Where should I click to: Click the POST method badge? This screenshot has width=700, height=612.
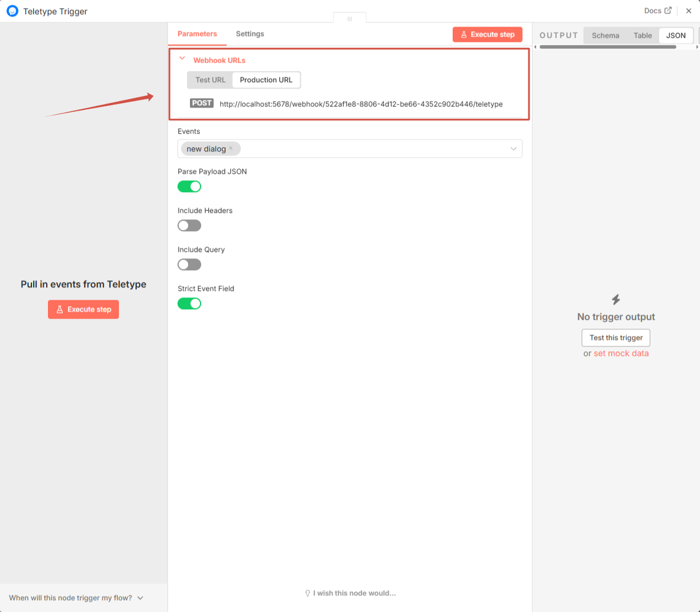[x=201, y=103]
